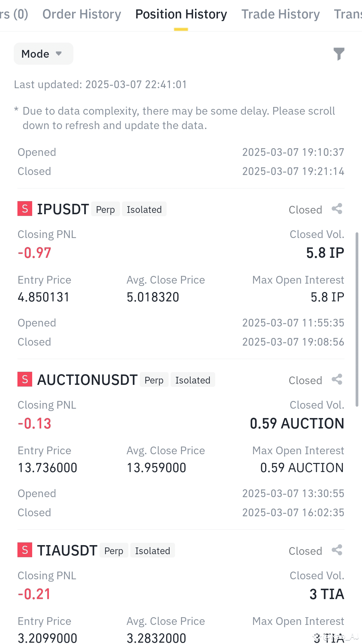Open the TIAUSDT symbol name
Screen dimensions: 362x644
point(67,550)
